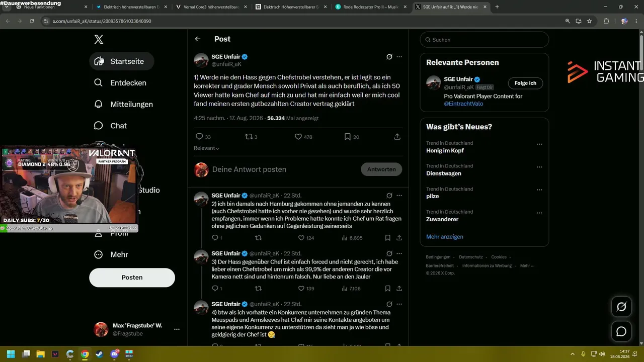Focus the Suchen search field

point(484,40)
